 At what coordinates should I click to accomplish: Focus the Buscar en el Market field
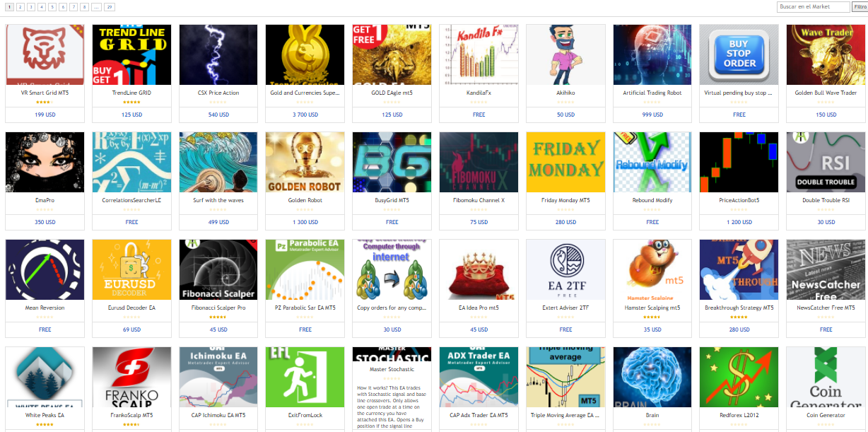tap(813, 7)
